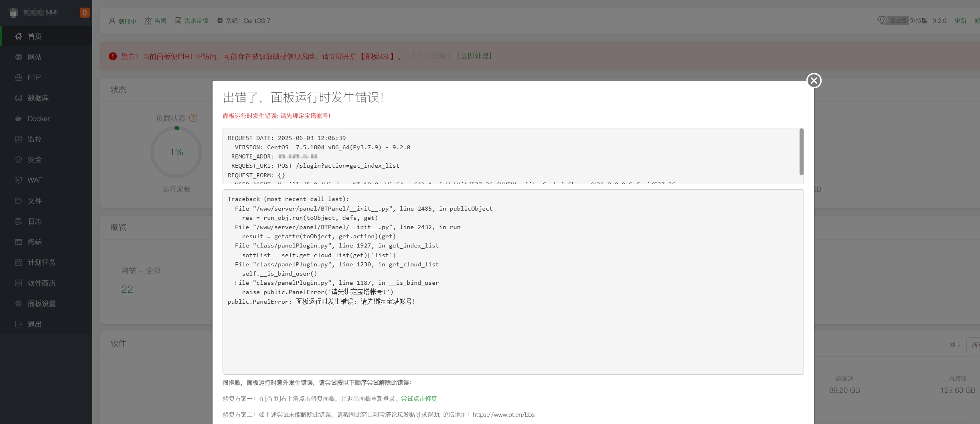Click the folder icon beside 文件

point(18,201)
